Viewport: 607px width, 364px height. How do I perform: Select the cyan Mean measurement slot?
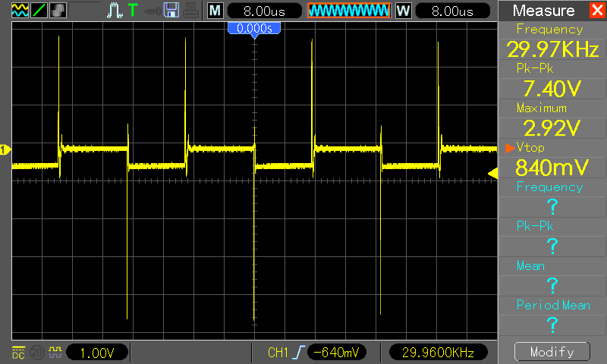point(552,285)
